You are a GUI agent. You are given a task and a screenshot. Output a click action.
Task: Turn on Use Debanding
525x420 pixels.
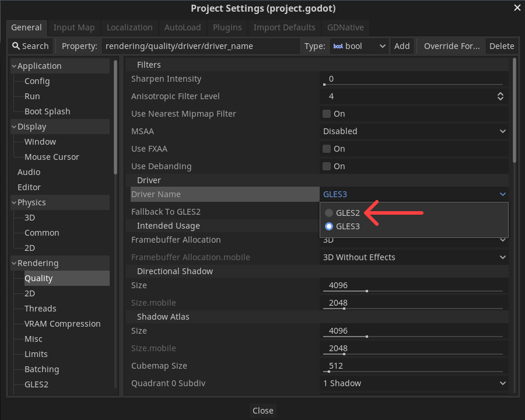coord(327,166)
